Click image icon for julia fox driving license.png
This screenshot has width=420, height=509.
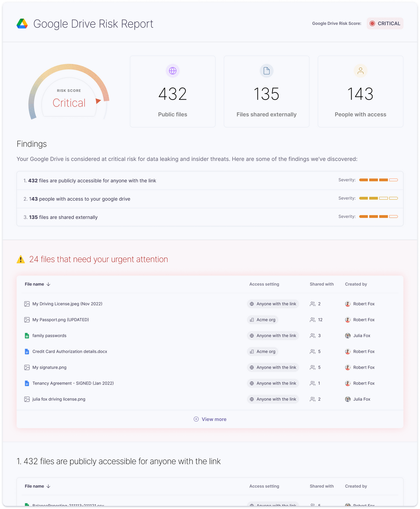click(27, 399)
